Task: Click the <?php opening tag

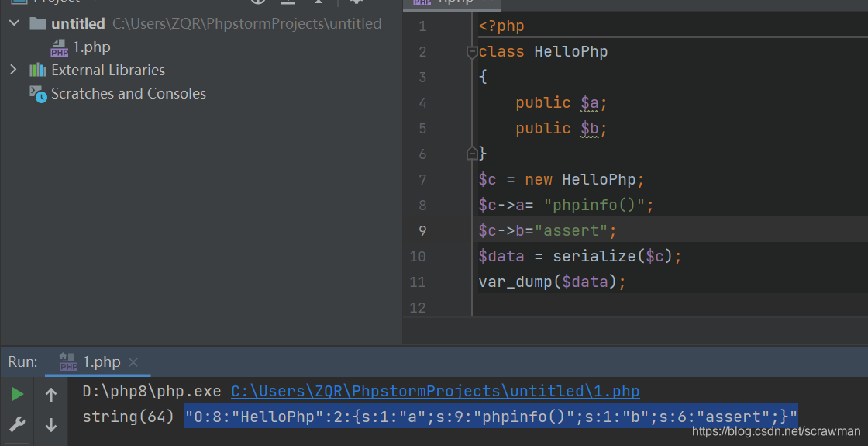Action: point(501,26)
